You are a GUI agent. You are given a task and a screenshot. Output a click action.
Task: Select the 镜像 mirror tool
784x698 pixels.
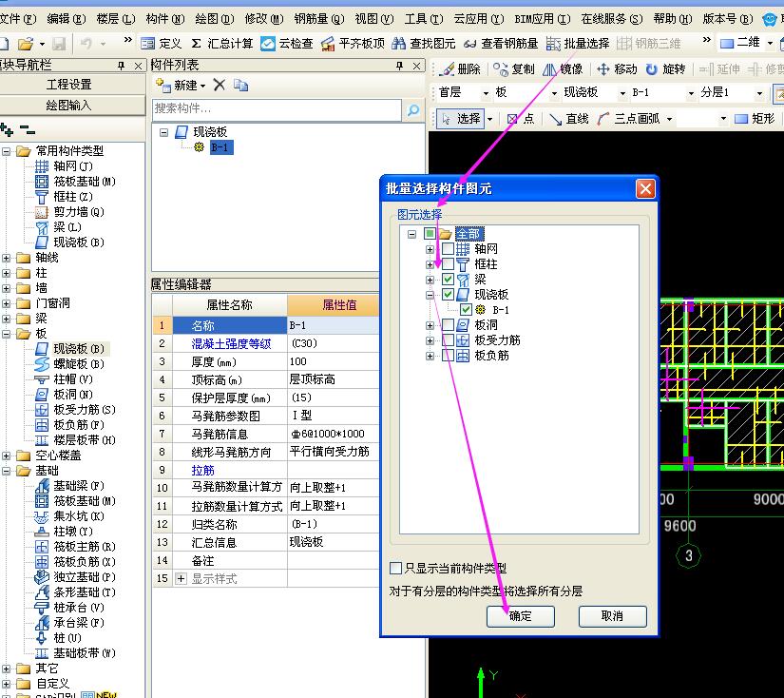(x=563, y=69)
